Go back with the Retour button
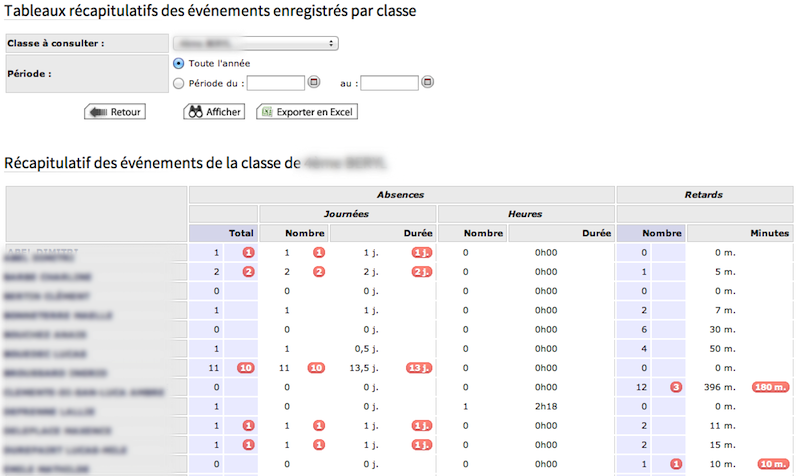The image size is (800, 476). coord(114,112)
